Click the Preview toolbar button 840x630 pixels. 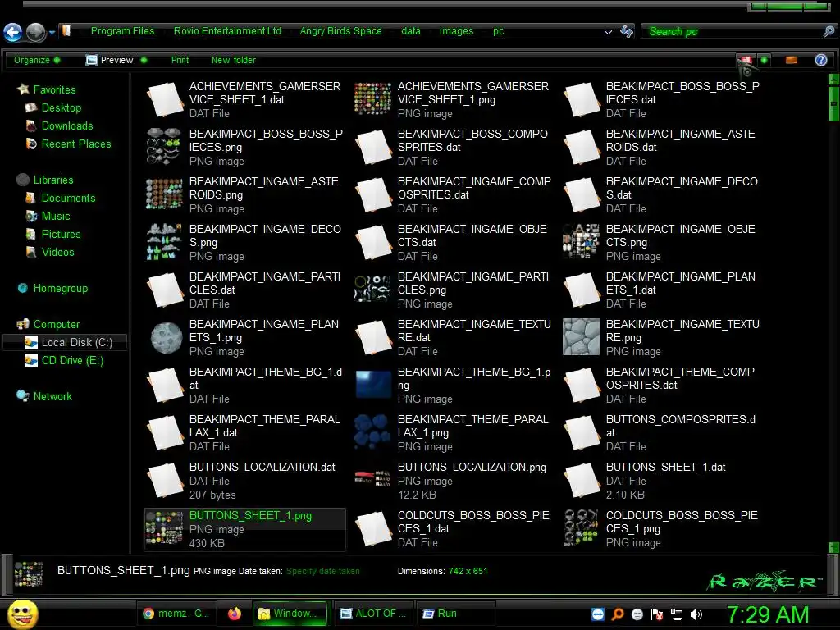click(110, 60)
